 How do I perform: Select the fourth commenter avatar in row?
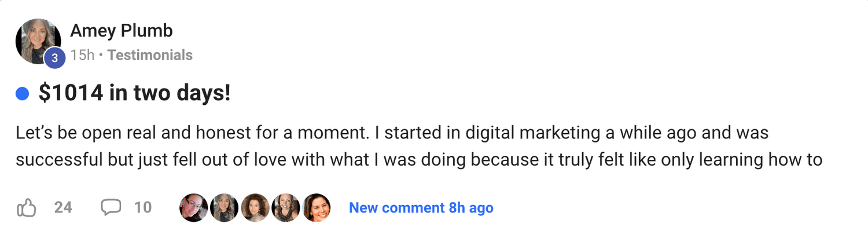[285, 208]
